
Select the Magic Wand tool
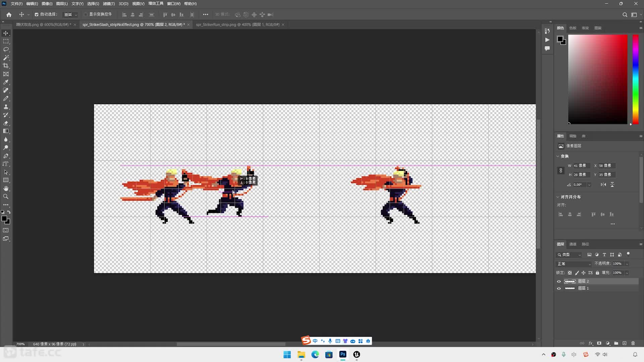[6, 58]
